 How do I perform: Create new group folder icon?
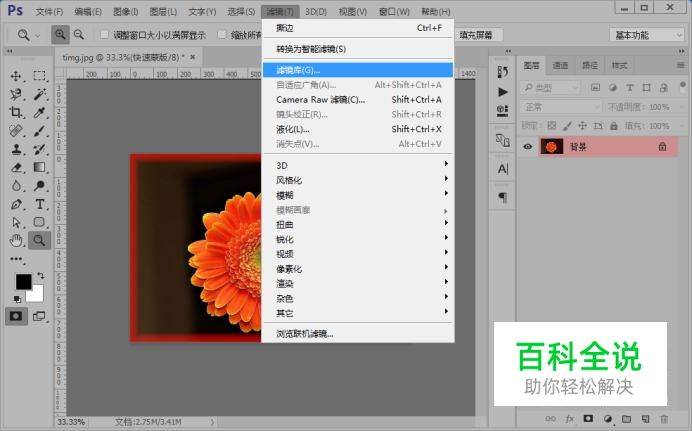coord(626,419)
